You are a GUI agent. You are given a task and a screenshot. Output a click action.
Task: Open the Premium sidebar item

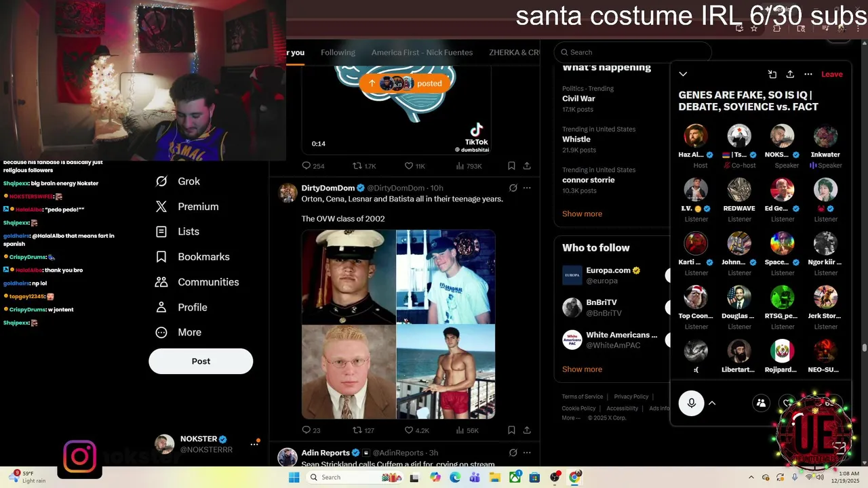point(187,207)
